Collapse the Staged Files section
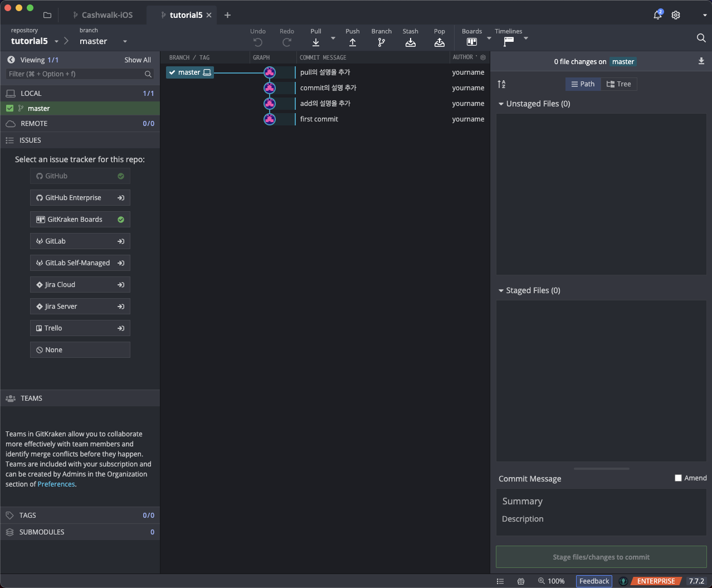 pyautogui.click(x=501, y=291)
